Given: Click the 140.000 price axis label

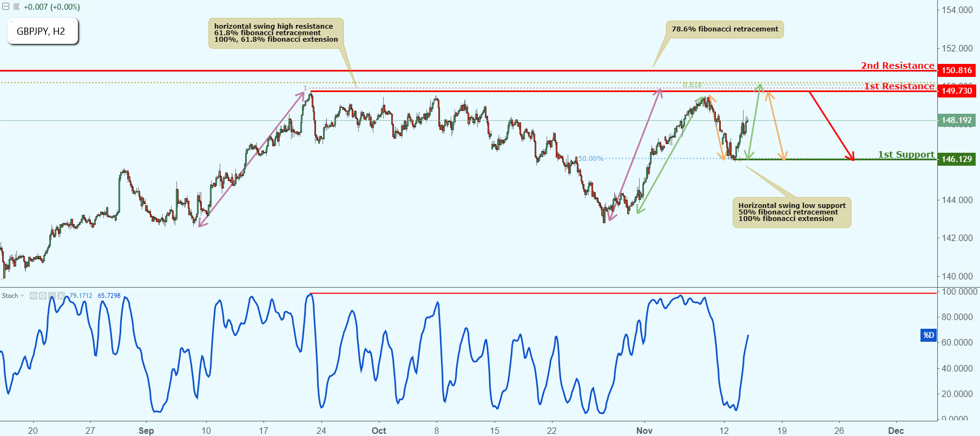Looking at the screenshot, I should (x=957, y=276).
